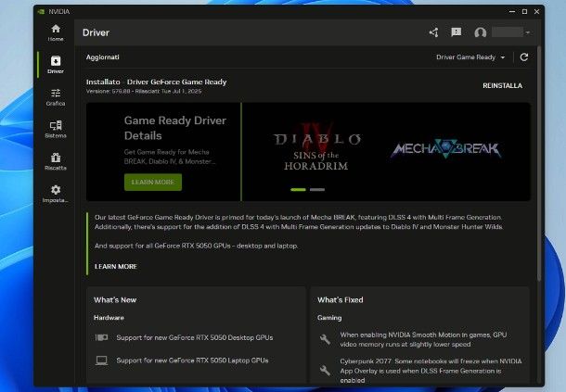This screenshot has height=392, width=566.
Task: Refresh driver updates with reload icon
Action: 524,57
